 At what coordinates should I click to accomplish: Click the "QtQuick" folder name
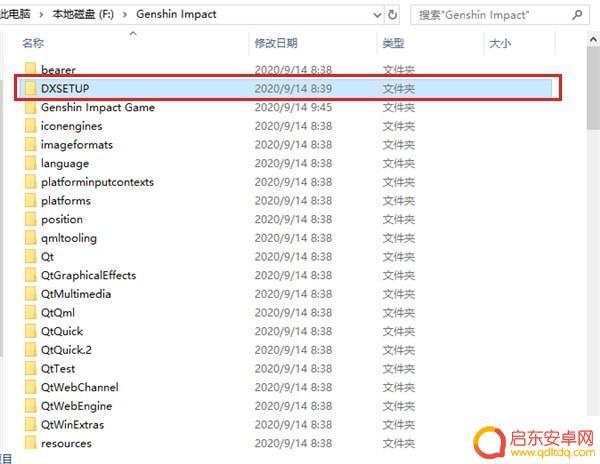click(x=62, y=331)
